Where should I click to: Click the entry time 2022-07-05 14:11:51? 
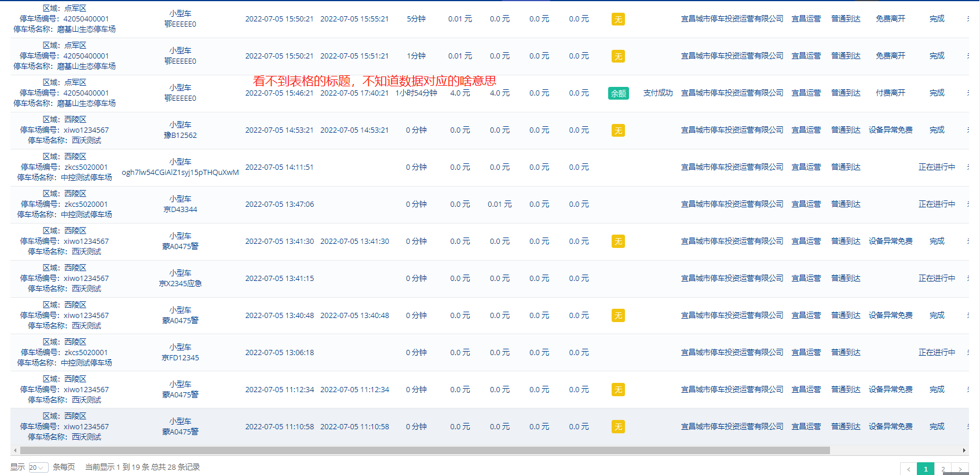tap(279, 167)
